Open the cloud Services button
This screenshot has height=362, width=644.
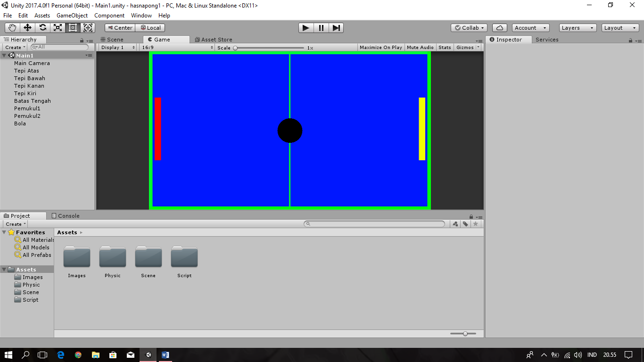point(500,28)
